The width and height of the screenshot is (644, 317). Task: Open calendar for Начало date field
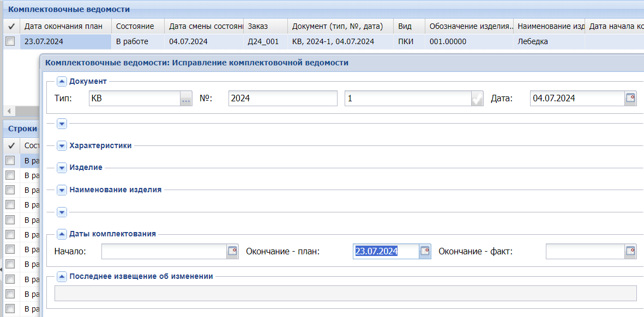[x=233, y=251]
